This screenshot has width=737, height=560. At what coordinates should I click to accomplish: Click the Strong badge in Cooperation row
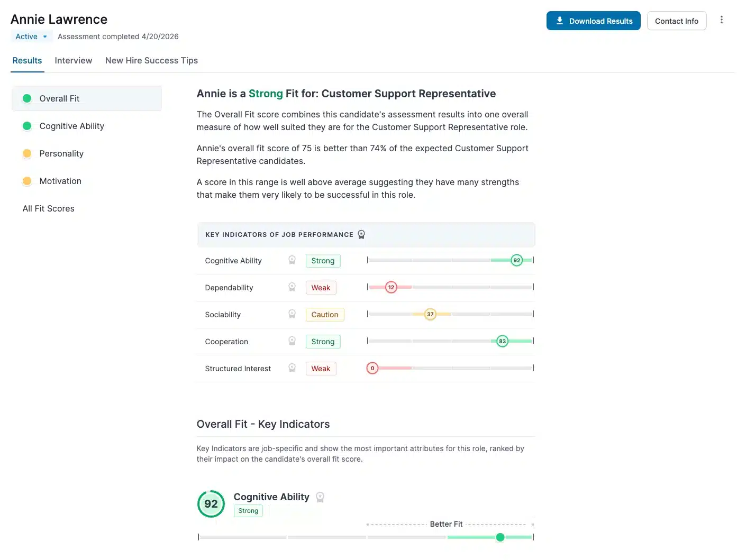(323, 342)
